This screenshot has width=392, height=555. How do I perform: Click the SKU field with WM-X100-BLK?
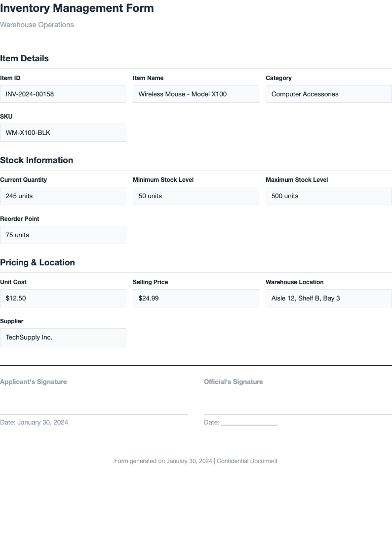[63, 132]
